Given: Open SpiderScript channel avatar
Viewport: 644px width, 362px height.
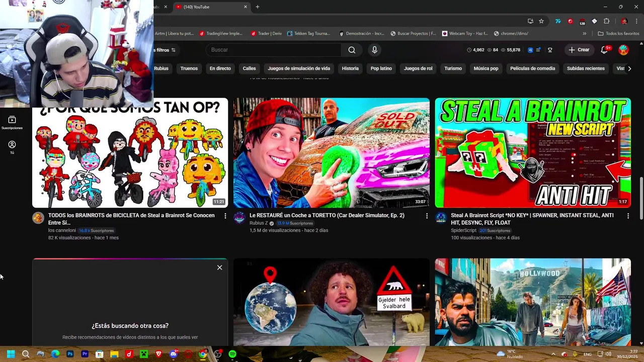Looking at the screenshot, I should click(441, 218).
